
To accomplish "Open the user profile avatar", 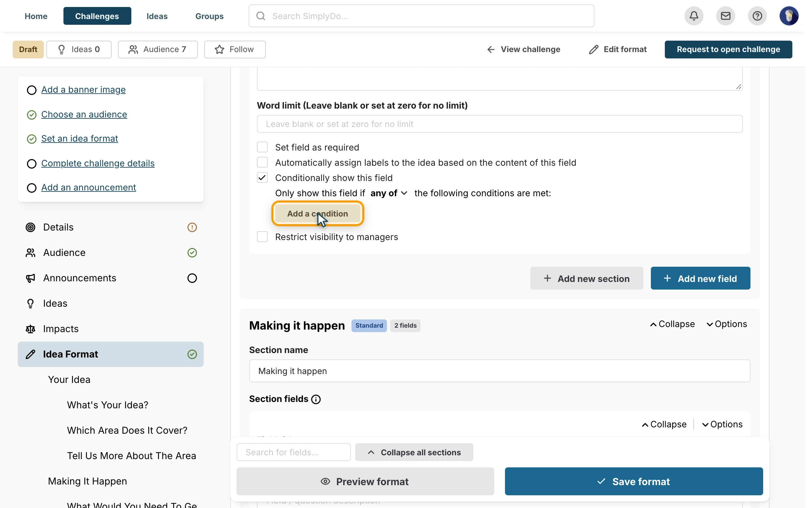I will pos(789,16).
